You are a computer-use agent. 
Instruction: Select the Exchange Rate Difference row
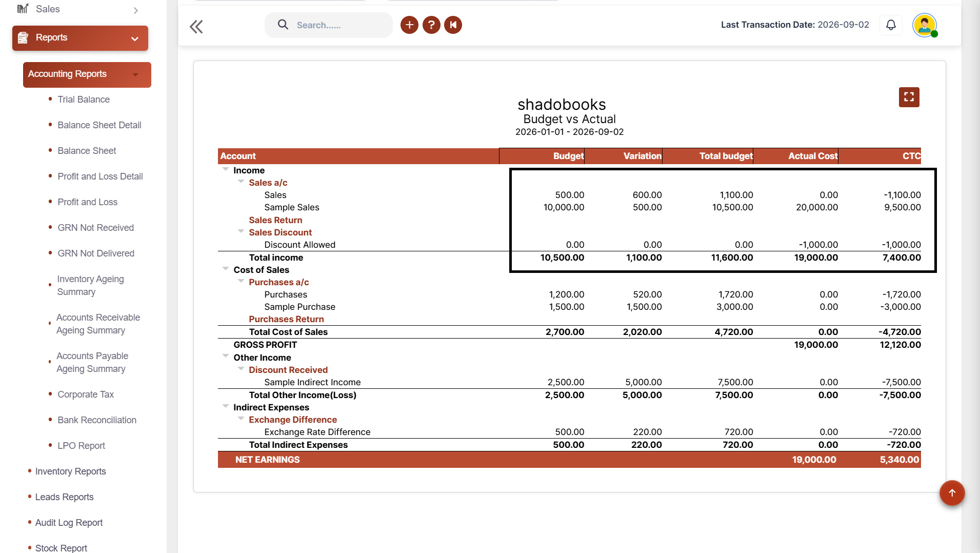click(x=569, y=432)
